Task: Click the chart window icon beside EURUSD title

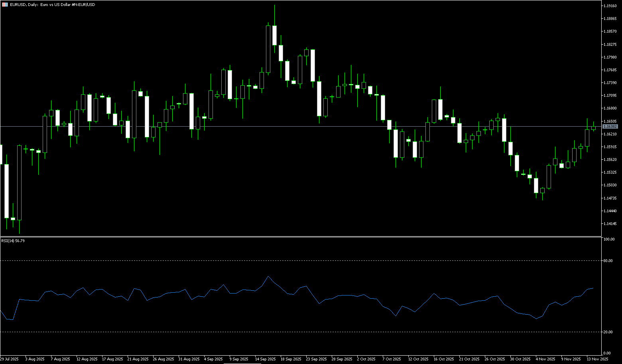Action: click(5, 4)
